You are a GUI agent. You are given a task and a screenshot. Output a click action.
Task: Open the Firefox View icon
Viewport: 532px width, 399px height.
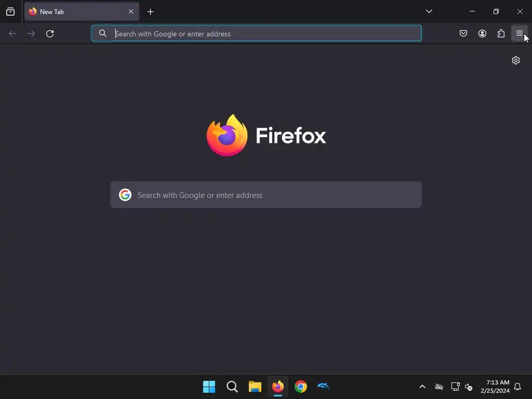[x=10, y=11]
